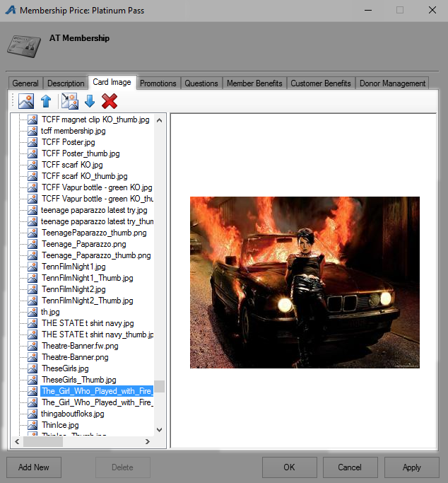This screenshot has height=483, width=448.
Task: Click the vertical scrollbar thumb in list
Action: pyautogui.click(x=160, y=386)
